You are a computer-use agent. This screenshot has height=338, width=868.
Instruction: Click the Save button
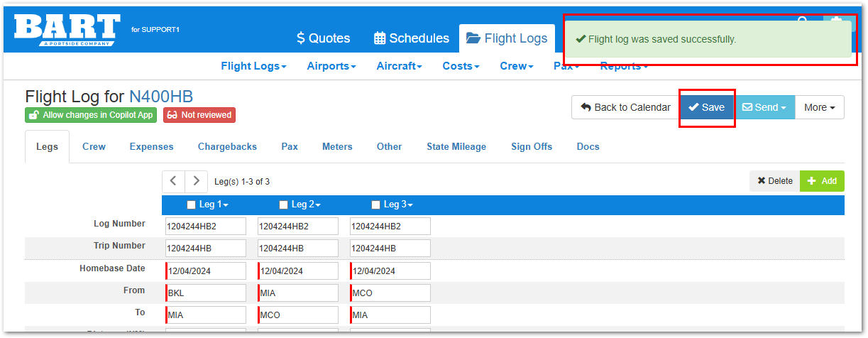pyautogui.click(x=707, y=107)
